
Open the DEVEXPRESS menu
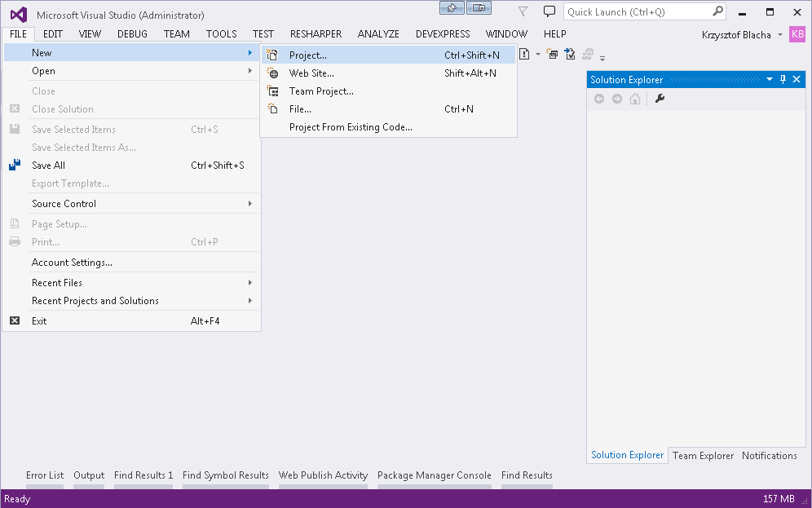click(x=443, y=34)
